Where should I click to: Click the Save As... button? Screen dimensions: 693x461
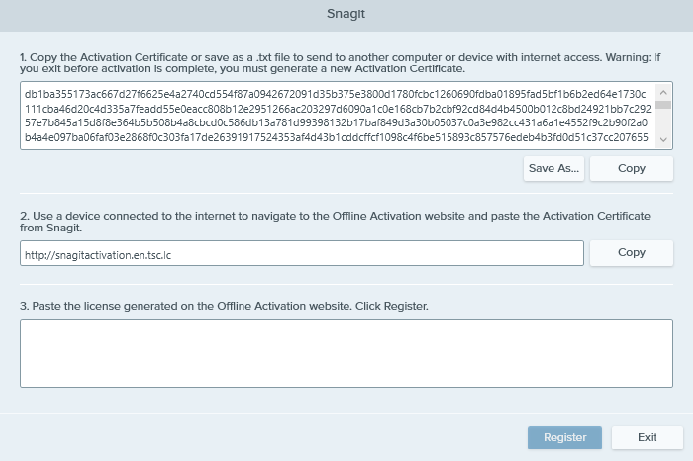click(x=554, y=168)
